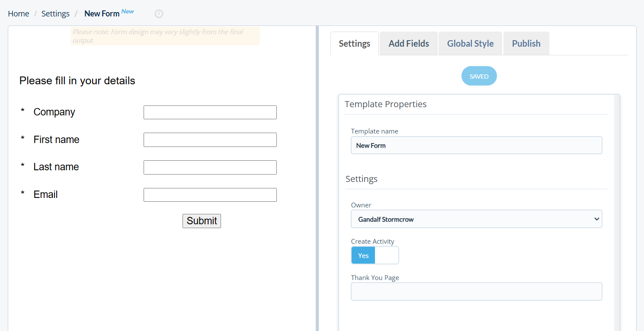The height and width of the screenshot is (331, 644).
Task: Click the Last name field in the form preview
Action: pos(210,167)
